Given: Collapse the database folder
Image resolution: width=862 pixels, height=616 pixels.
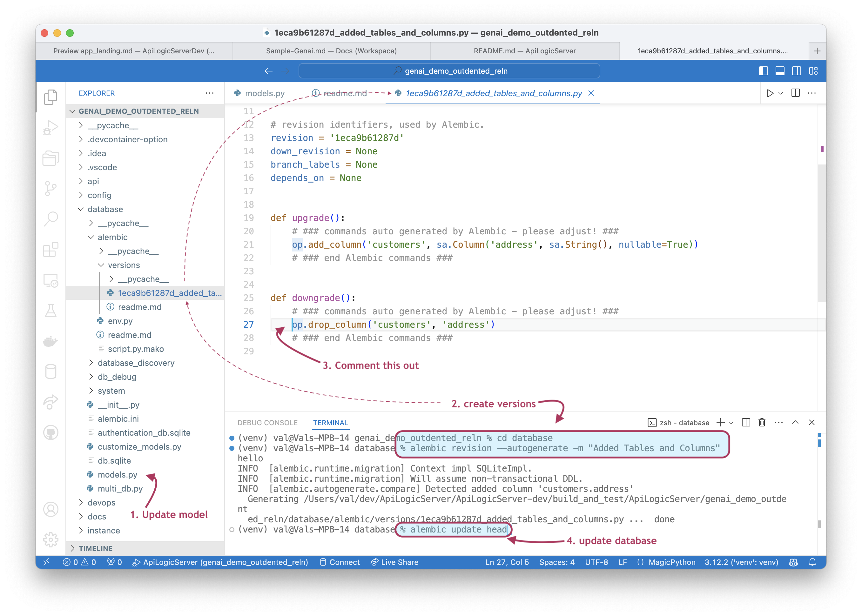Looking at the screenshot, I should [x=145, y=209].
